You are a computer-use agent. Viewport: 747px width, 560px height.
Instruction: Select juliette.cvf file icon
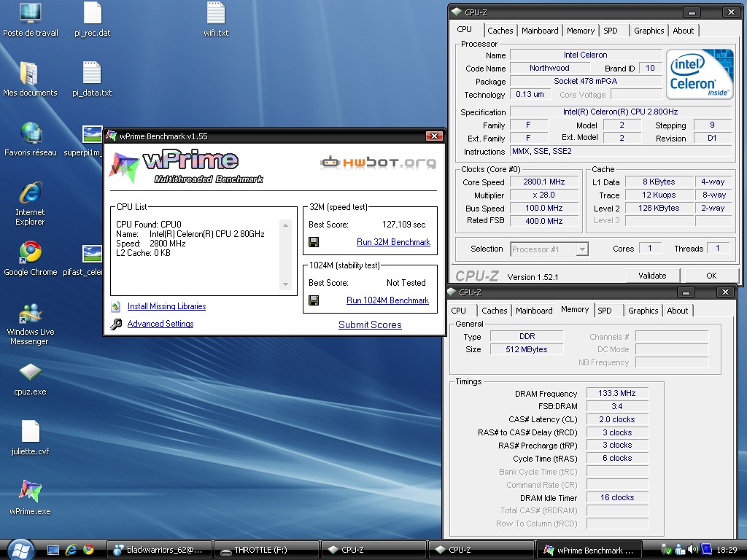[x=30, y=438]
